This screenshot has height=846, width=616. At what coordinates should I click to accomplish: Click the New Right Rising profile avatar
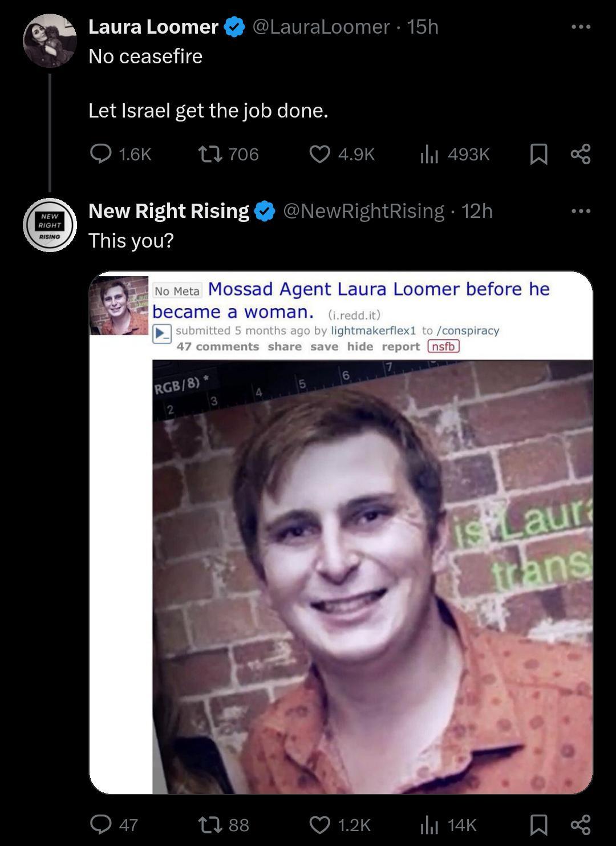[x=50, y=225]
